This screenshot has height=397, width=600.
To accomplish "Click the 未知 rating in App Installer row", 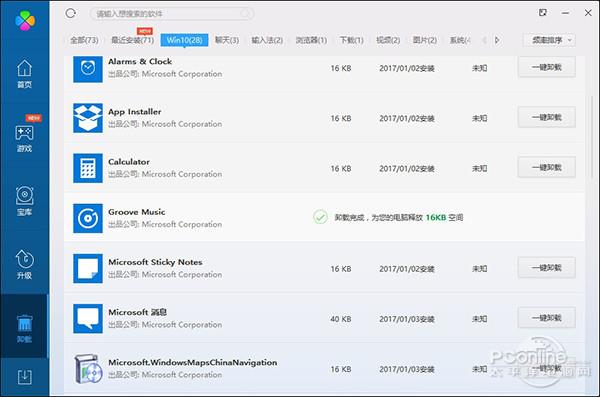I will 479,118.
